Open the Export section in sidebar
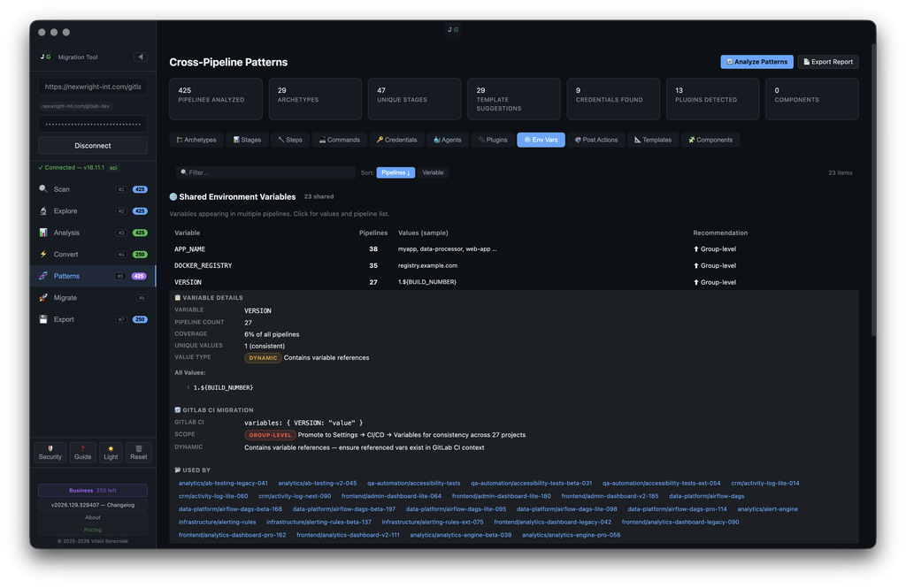906x588 pixels. 92,319
